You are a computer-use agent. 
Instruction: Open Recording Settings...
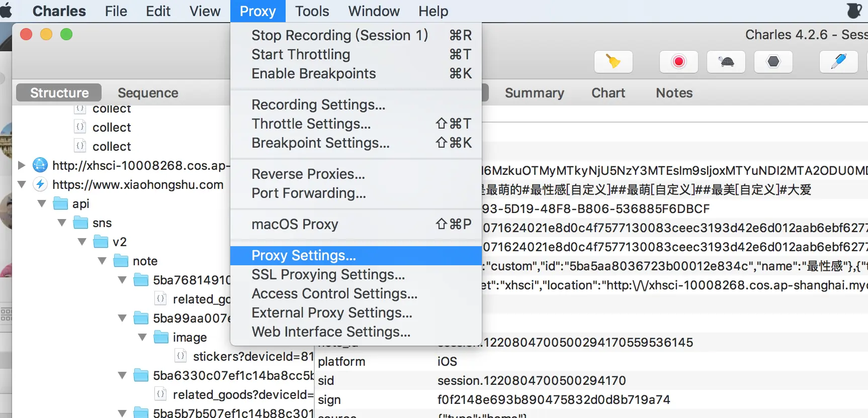pos(356,105)
